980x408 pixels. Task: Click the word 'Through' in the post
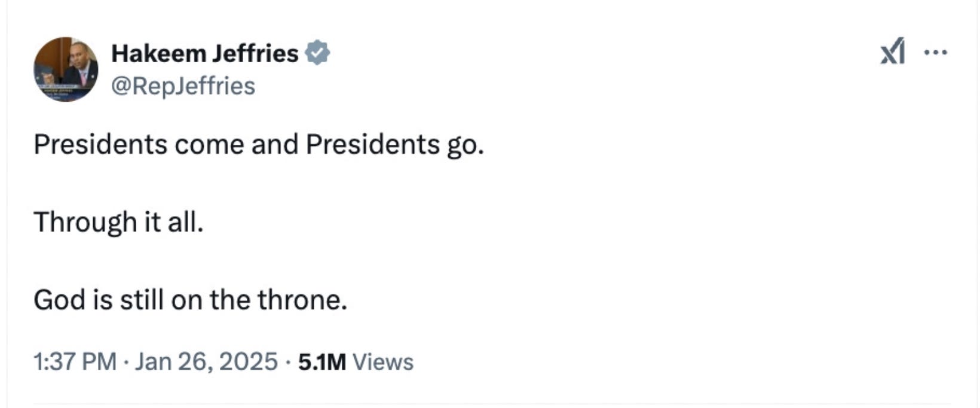click(85, 223)
